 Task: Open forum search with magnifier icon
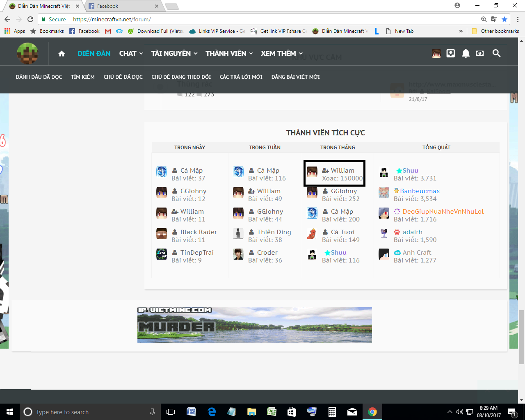click(x=496, y=53)
